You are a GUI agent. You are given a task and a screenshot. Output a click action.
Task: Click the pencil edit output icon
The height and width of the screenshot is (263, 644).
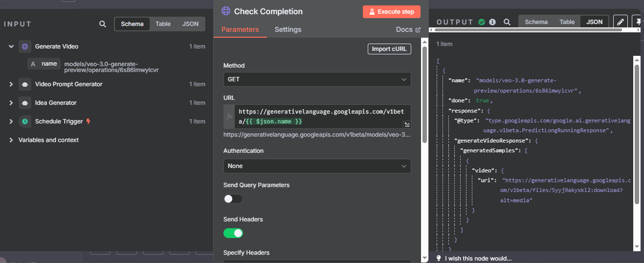tap(620, 22)
